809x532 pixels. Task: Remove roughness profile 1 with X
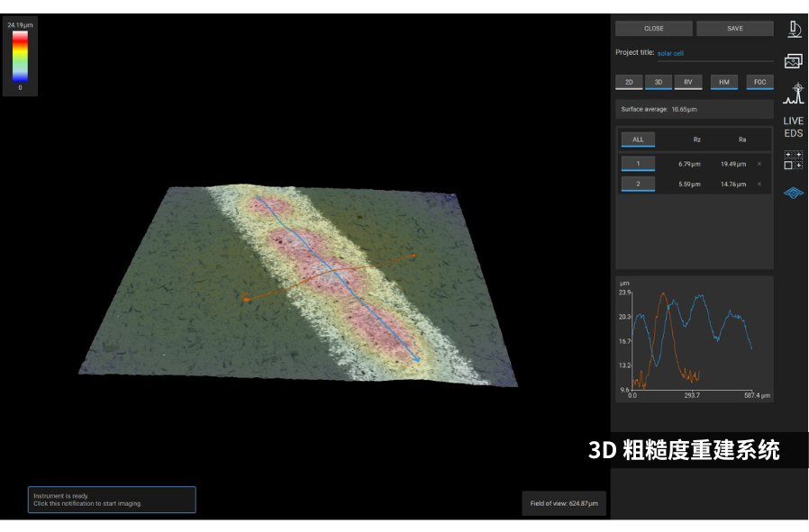(759, 164)
